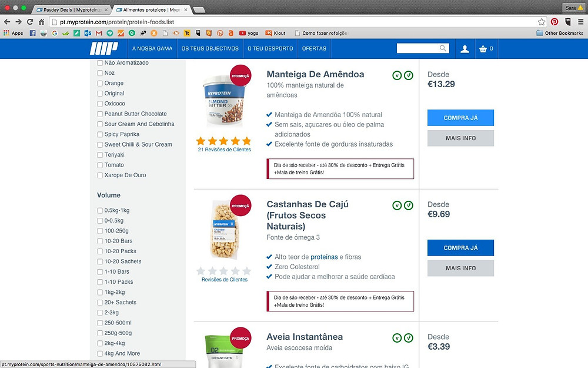Click the Myprotein logo
Viewport: 588px width, 368px height.
point(104,48)
